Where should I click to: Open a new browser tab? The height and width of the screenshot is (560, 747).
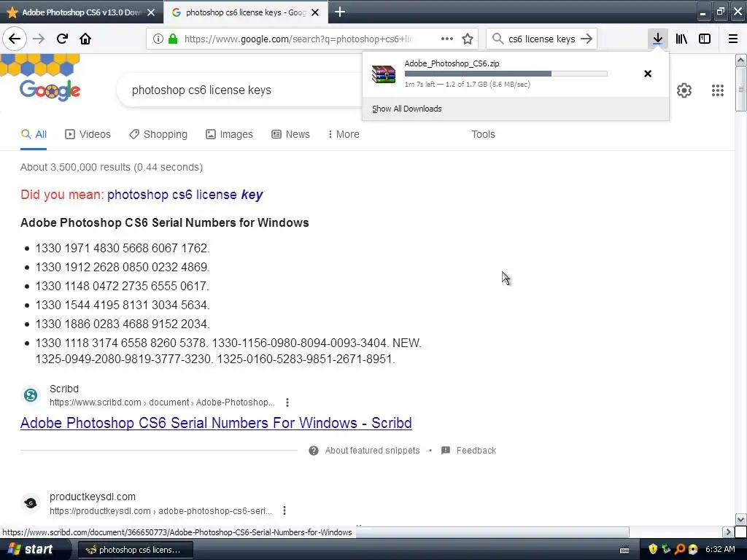click(x=340, y=12)
